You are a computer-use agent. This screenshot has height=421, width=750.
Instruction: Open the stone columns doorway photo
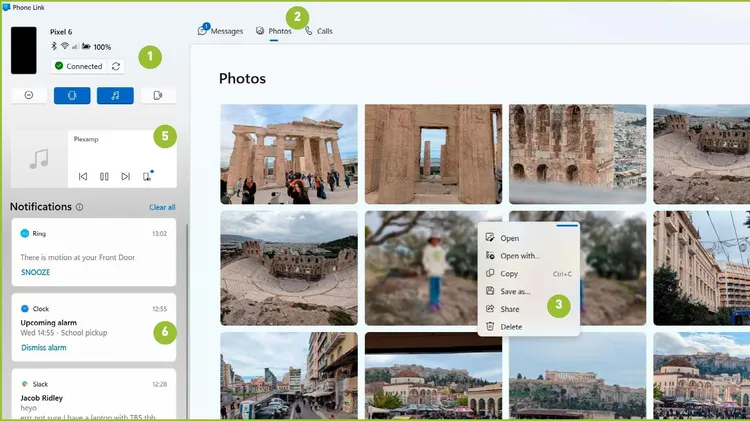click(x=433, y=154)
